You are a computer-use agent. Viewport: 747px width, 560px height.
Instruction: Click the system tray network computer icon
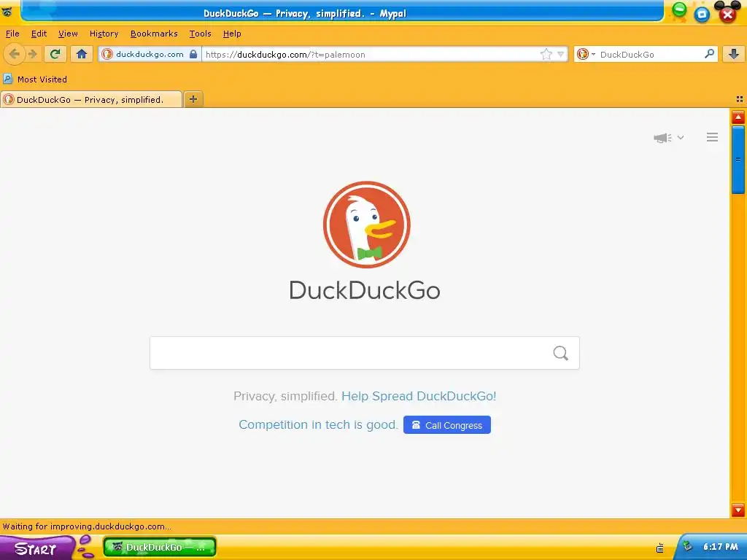687,546
